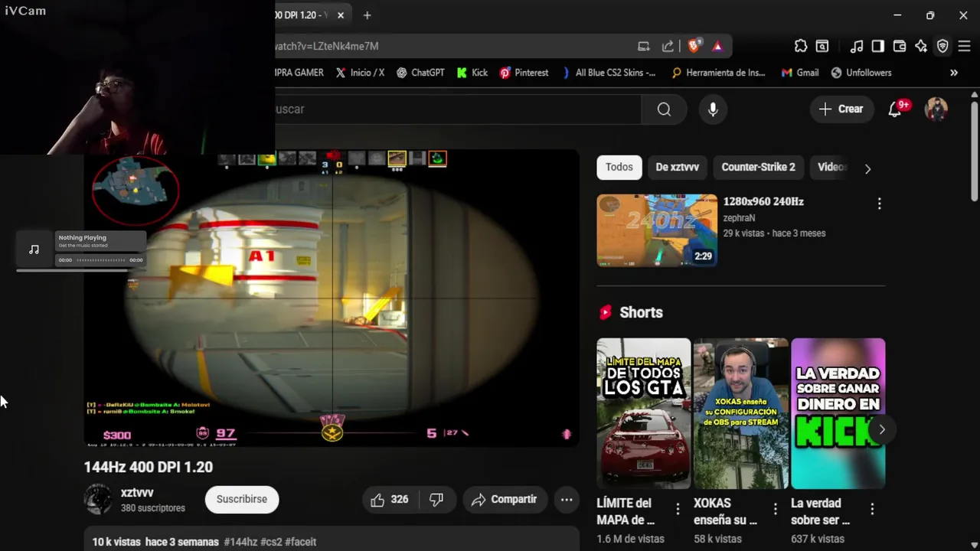Screen dimensions: 980x551
Task: Select the De xztvvv filter chip
Action: tap(677, 167)
